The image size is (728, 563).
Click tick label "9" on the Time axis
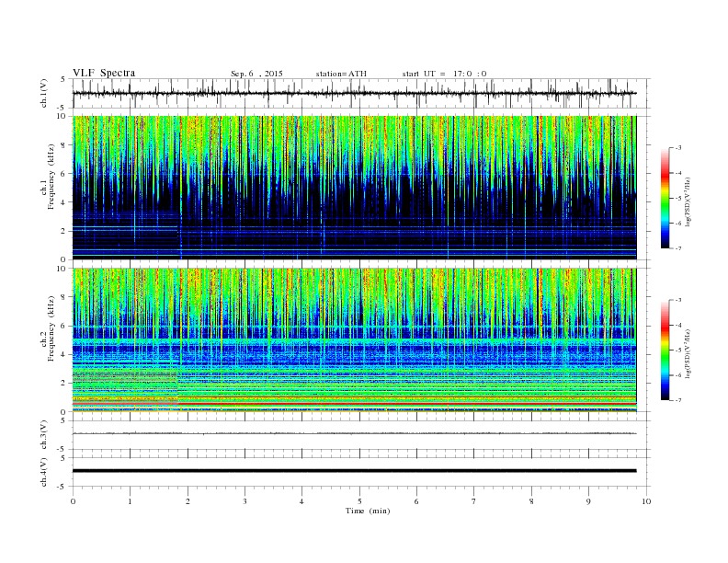(588, 501)
